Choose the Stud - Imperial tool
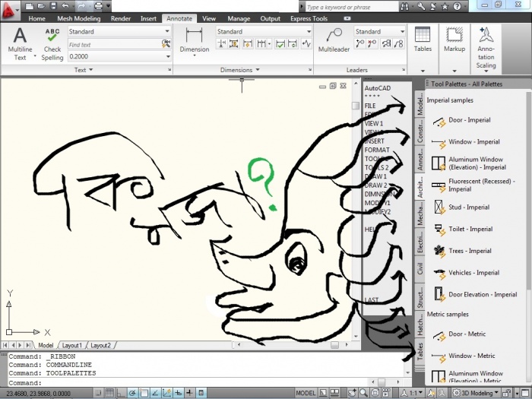532x399 pixels. click(x=468, y=207)
